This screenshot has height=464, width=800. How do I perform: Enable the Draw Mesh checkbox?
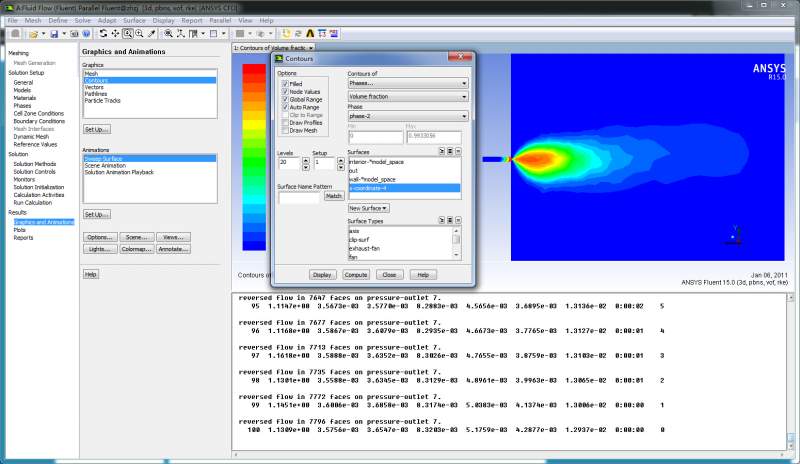click(x=285, y=130)
